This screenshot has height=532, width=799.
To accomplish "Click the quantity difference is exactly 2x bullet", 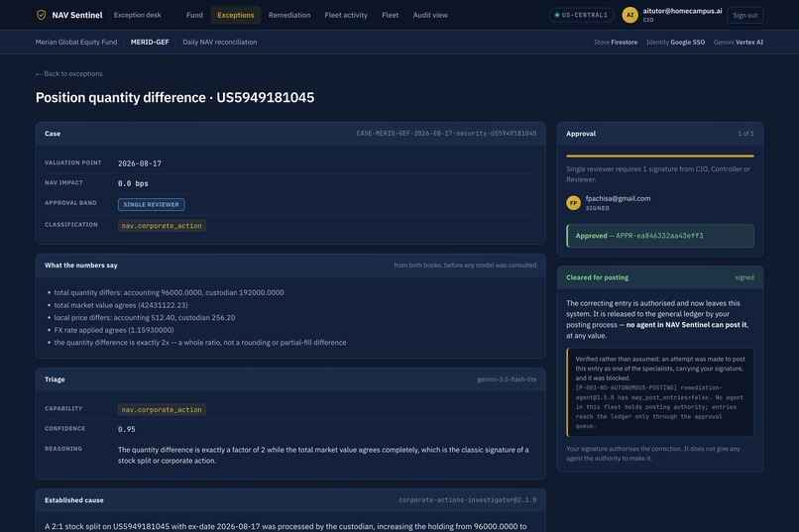I will click(200, 343).
